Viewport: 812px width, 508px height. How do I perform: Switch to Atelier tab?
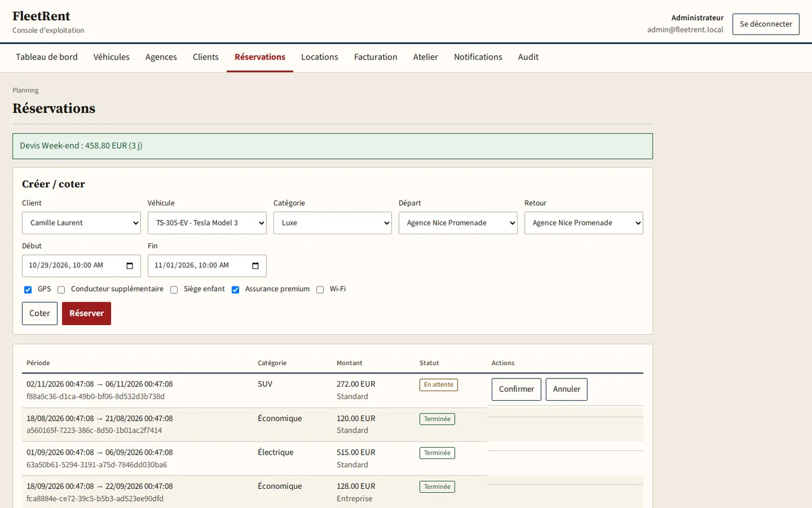pos(426,57)
